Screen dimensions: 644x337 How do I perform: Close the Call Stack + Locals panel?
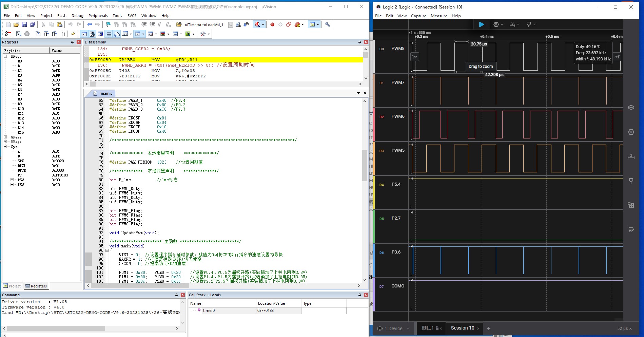pos(366,295)
